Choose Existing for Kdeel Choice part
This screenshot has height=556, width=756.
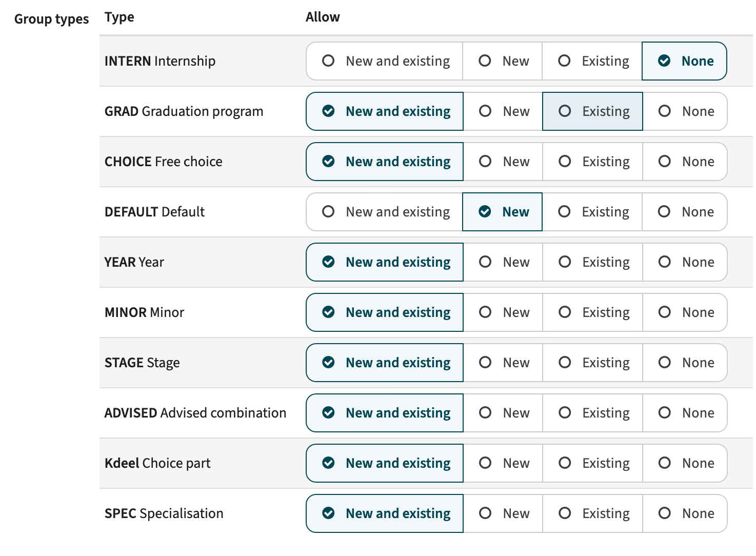[592, 463]
